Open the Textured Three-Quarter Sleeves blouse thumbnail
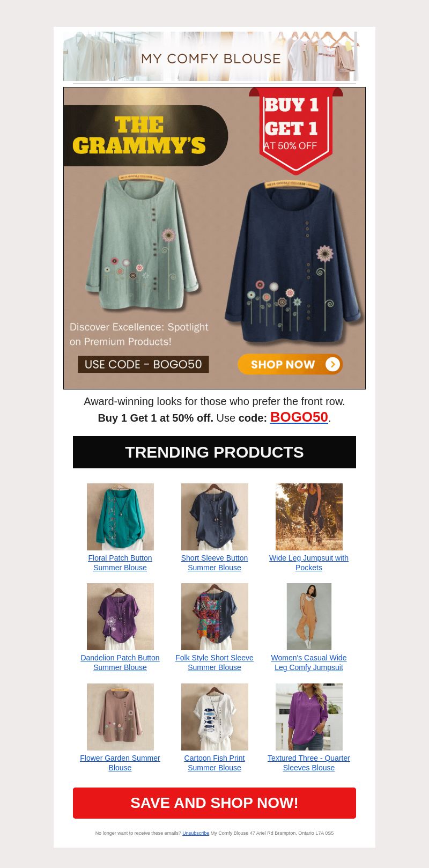 [309, 717]
